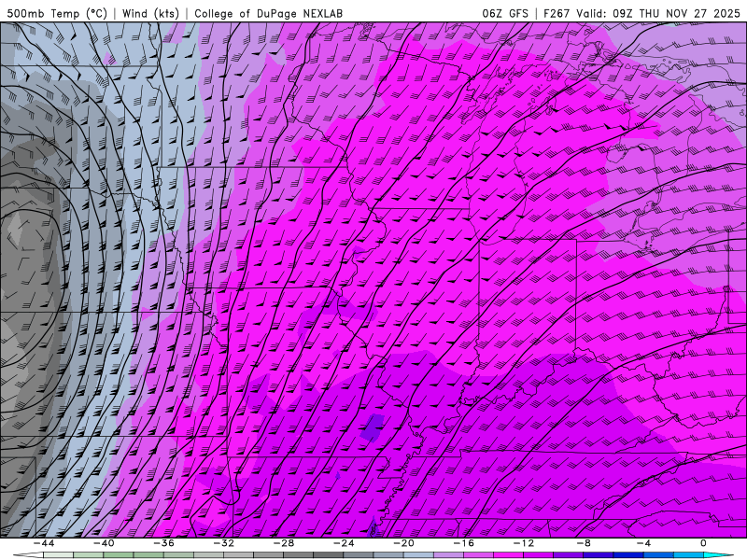Click the "F267" forecast hour text
This screenshot has height=560, width=747.
[557, 13]
